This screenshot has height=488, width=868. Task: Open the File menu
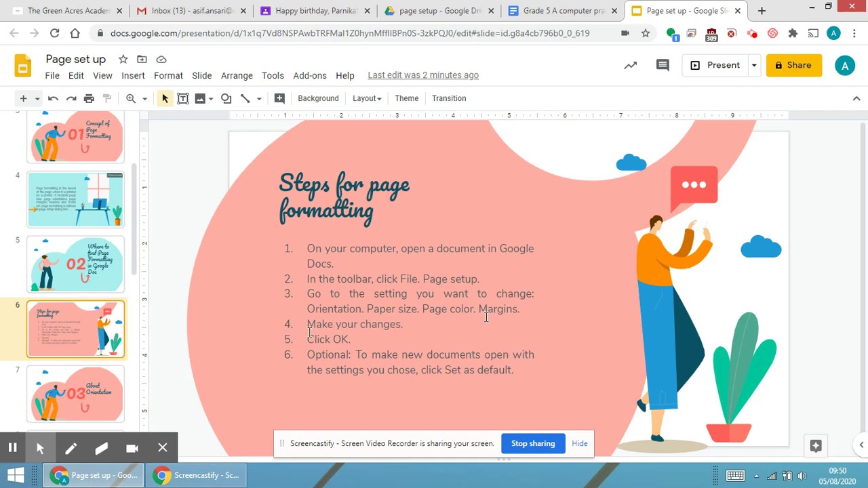(52, 75)
